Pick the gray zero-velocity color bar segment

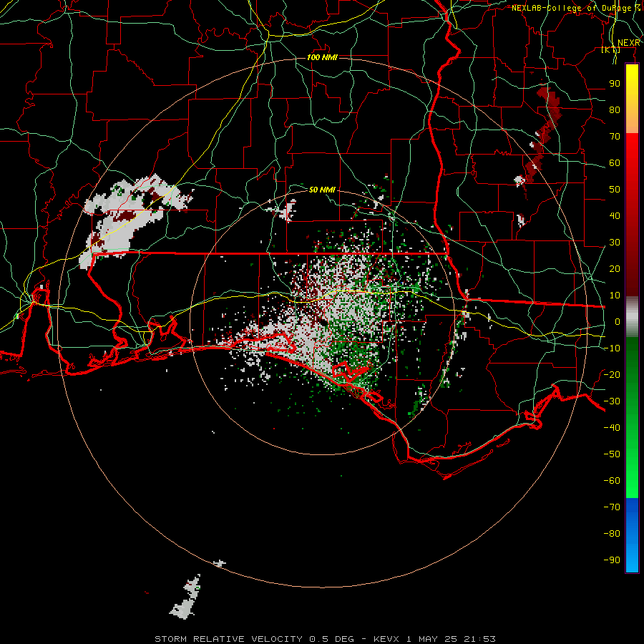click(x=632, y=317)
